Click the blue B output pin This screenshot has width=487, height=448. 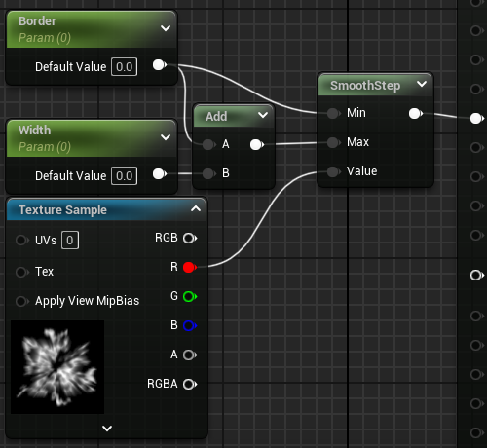[x=190, y=325]
